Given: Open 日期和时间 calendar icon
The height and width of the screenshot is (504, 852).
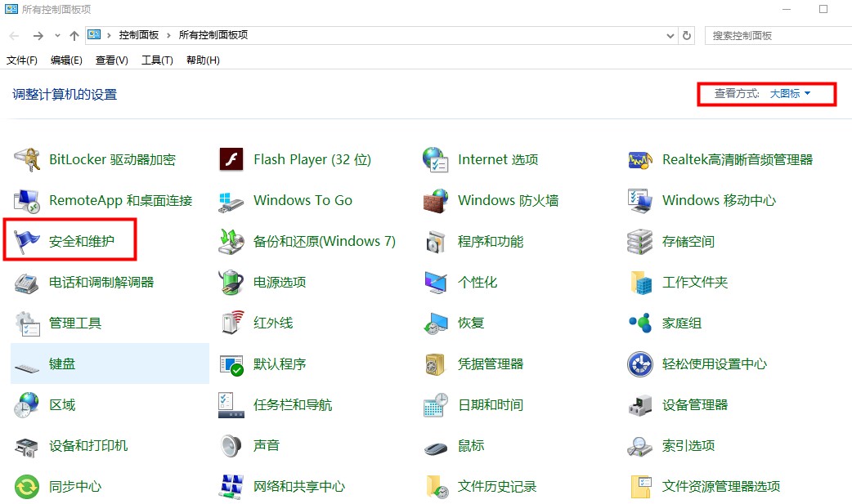Looking at the screenshot, I should tap(435, 405).
